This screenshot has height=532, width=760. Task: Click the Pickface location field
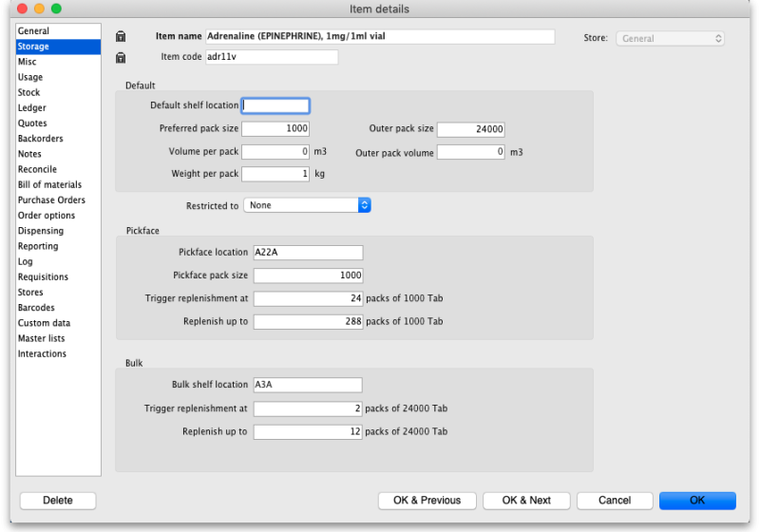(308, 253)
